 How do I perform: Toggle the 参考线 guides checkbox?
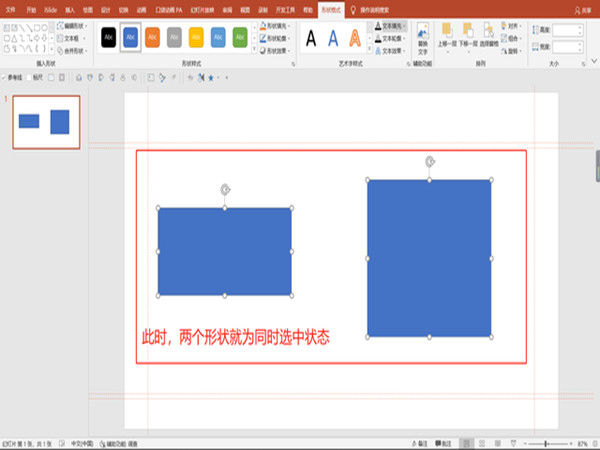(x=5, y=76)
